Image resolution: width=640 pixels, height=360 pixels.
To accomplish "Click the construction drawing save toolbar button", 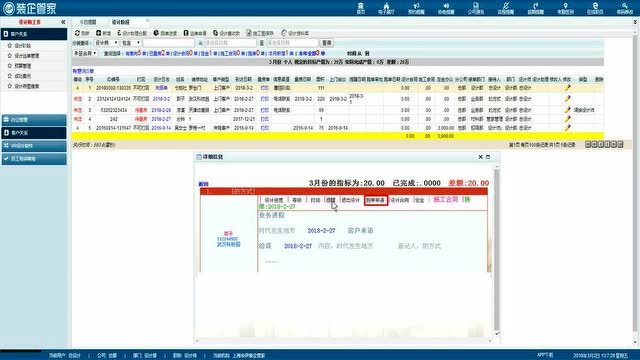I will click(x=260, y=33).
